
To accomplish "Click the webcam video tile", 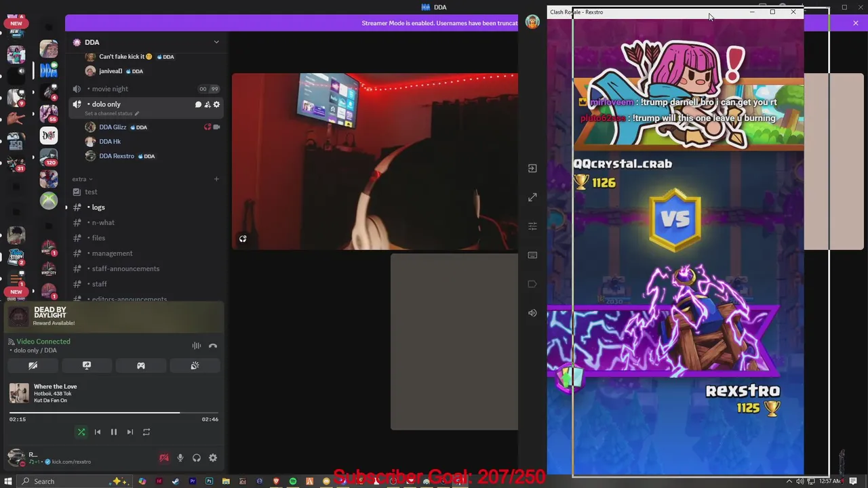I will click(x=375, y=162).
